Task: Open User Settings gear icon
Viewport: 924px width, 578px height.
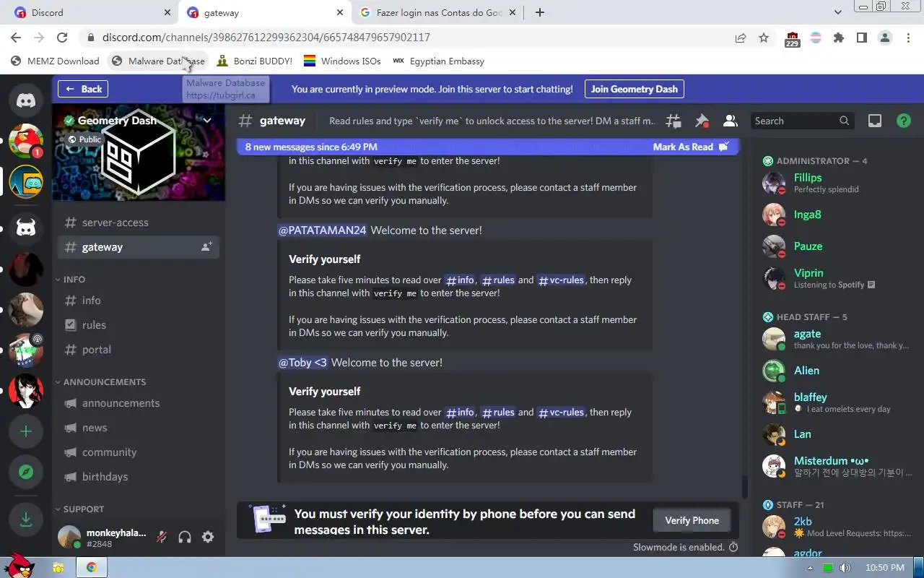Action: click(208, 537)
